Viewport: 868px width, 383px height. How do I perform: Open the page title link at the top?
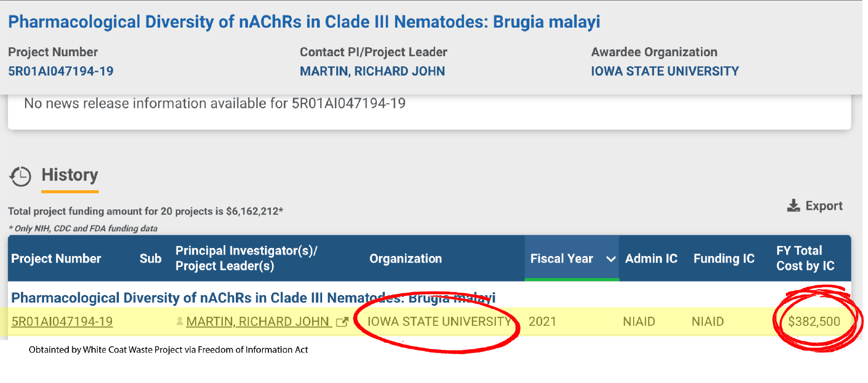click(304, 22)
